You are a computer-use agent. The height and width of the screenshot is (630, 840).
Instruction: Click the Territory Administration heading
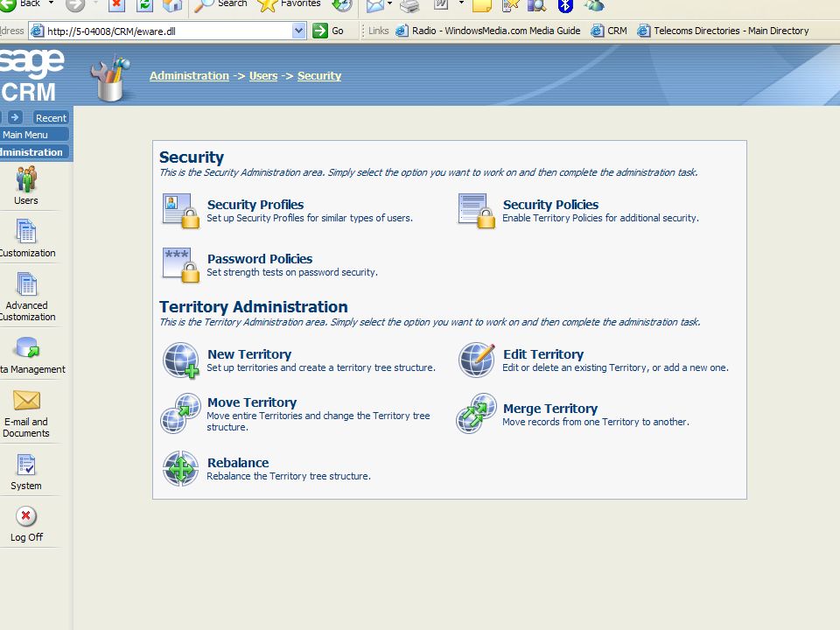point(254,306)
